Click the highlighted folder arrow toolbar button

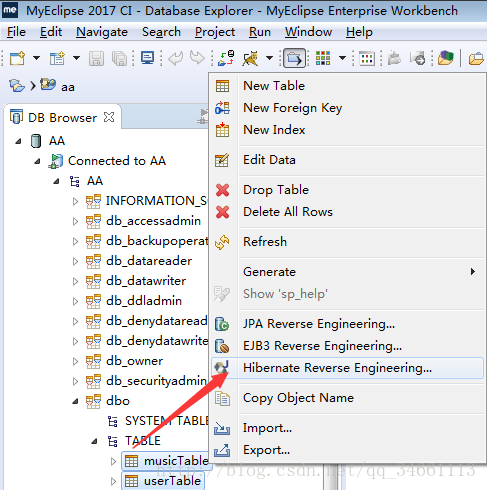(294, 58)
